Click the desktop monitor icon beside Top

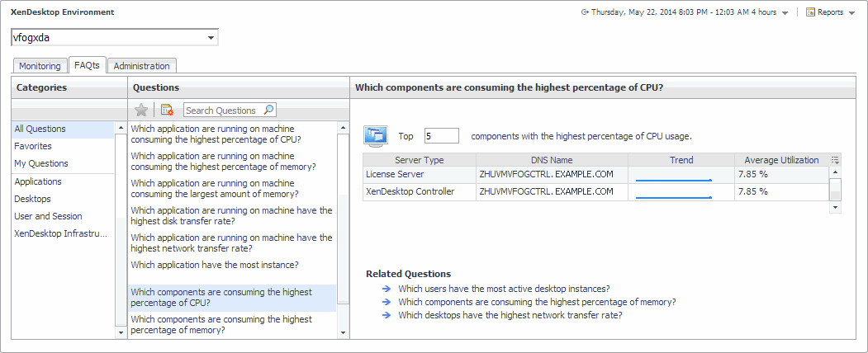376,135
